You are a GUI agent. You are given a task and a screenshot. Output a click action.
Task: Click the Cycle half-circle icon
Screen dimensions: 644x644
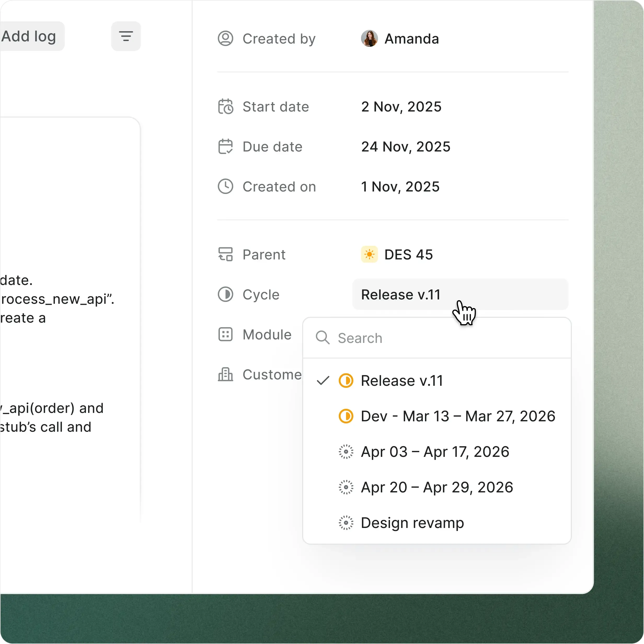click(x=225, y=294)
